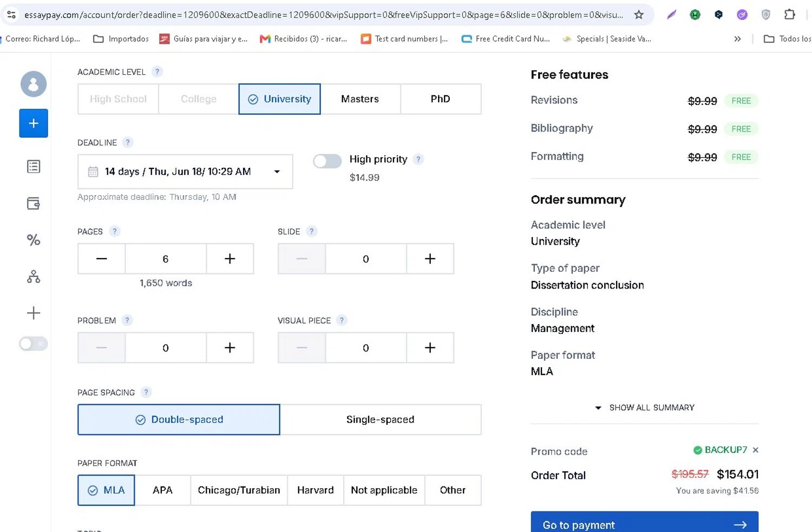Open the Importados bookmarks folder
The image size is (812, 532).
(x=121, y=39)
